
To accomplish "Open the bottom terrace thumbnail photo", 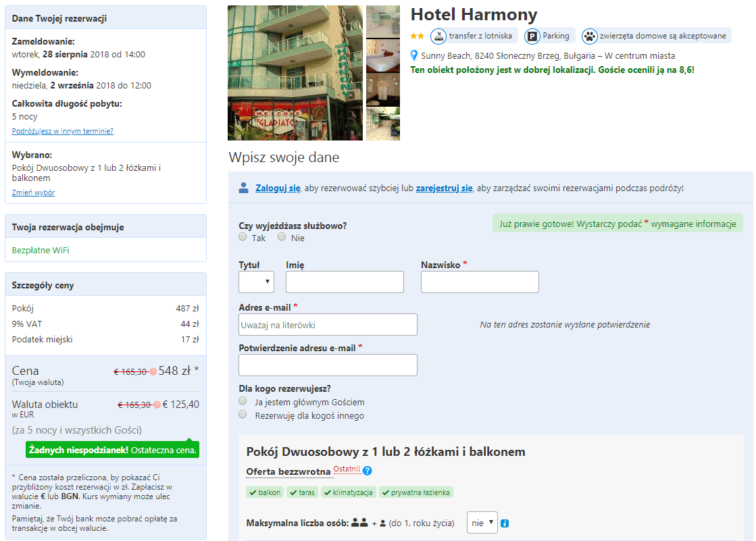I will coord(383,124).
